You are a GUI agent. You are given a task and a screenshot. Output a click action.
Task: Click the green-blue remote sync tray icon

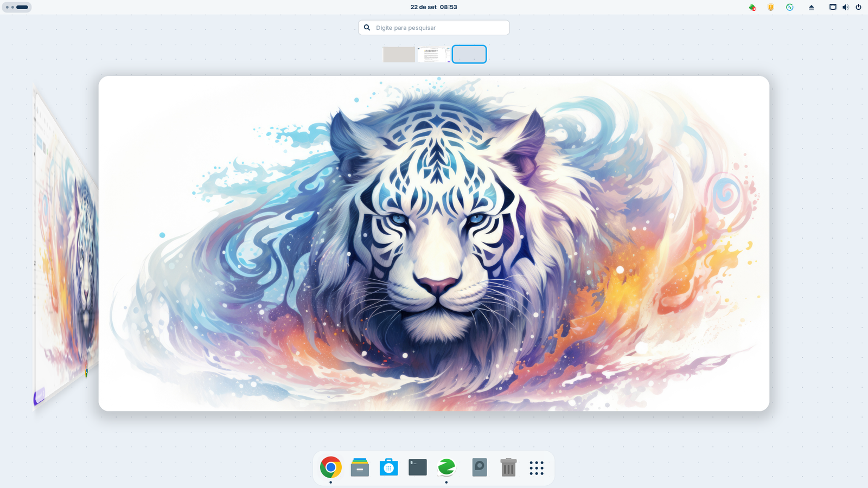[790, 7]
